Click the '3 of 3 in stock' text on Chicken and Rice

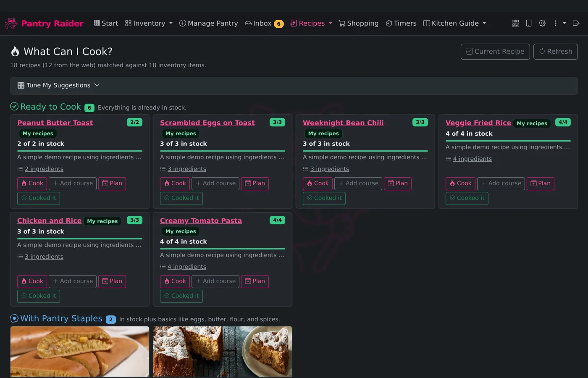pyautogui.click(x=41, y=231)
